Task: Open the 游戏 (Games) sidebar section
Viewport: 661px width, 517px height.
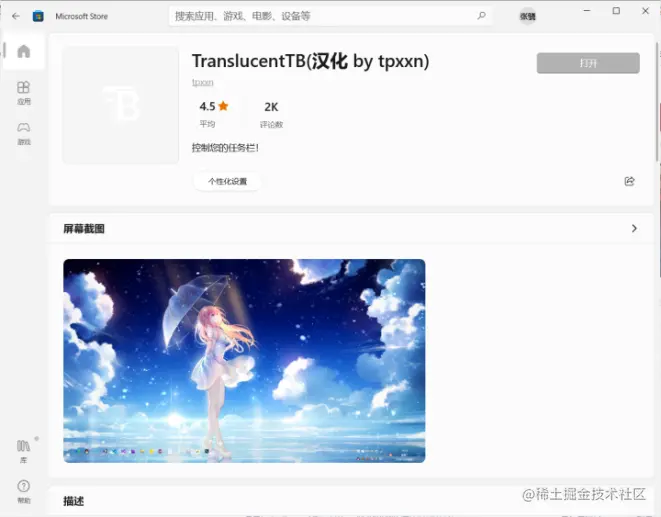Action: pos(24,134)
